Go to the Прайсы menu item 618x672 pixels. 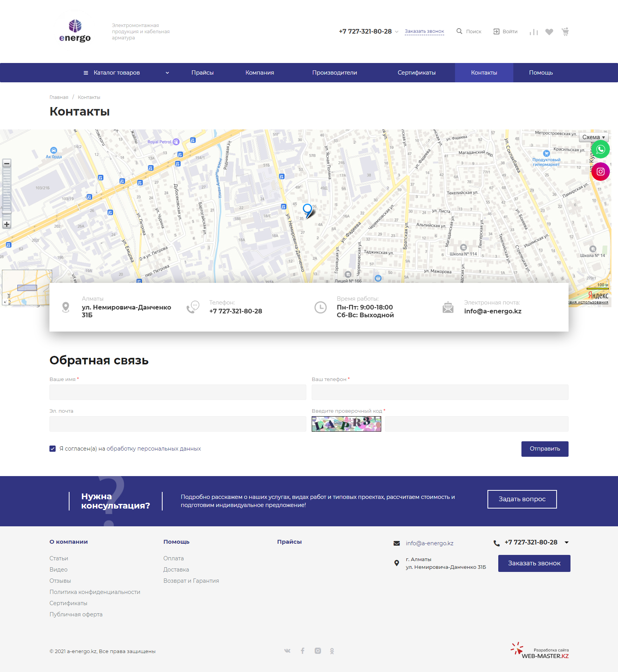pos(202,73)
